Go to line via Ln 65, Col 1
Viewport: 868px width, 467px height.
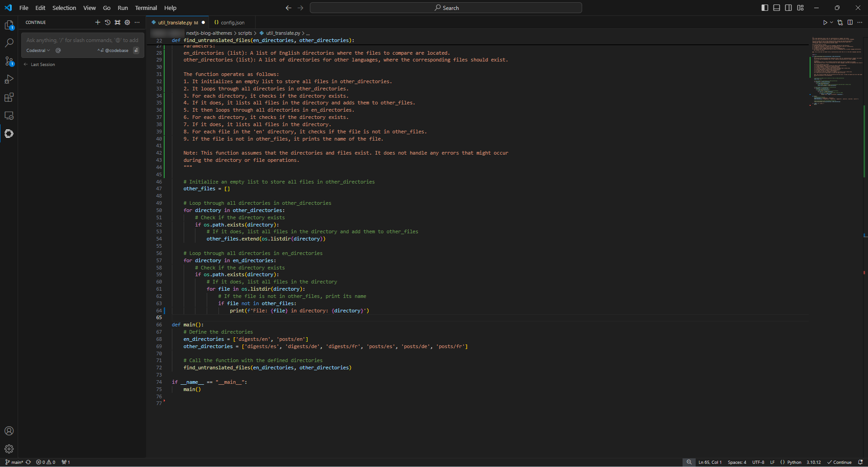[x=710, y=462]
